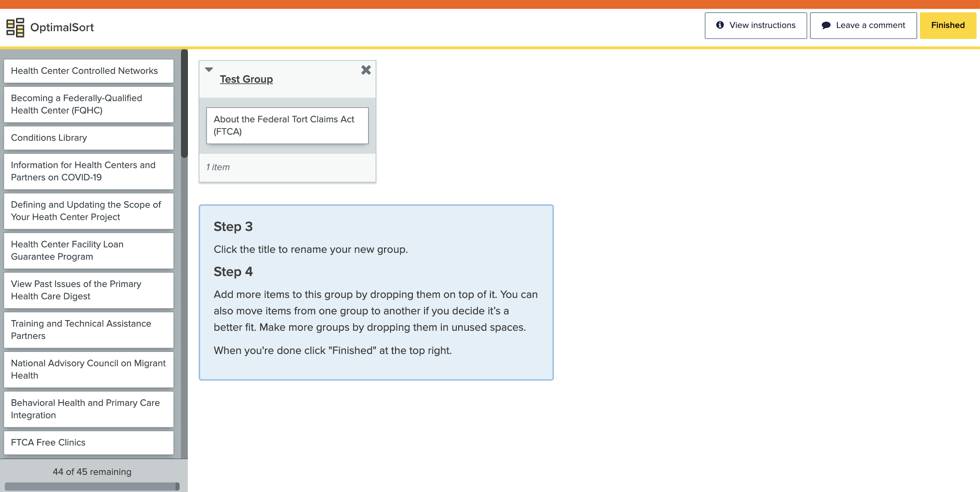Click the remaining cards progress bar
The image size is (980, 492).
[x=92, y=486]
